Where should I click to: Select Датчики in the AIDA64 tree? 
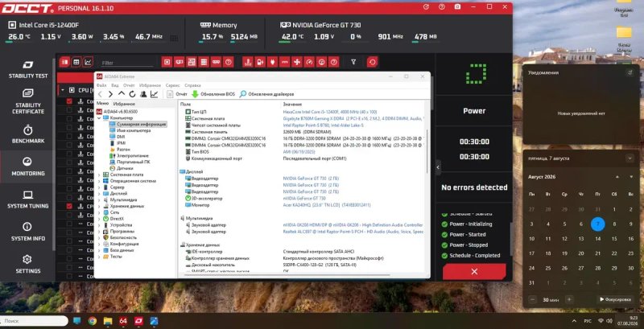(x=125, y=168)
